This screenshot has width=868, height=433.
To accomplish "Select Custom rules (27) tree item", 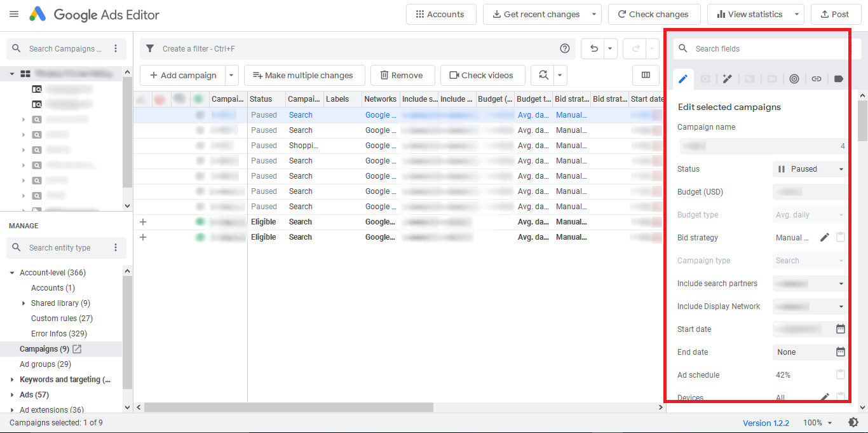I will [62, 319].
